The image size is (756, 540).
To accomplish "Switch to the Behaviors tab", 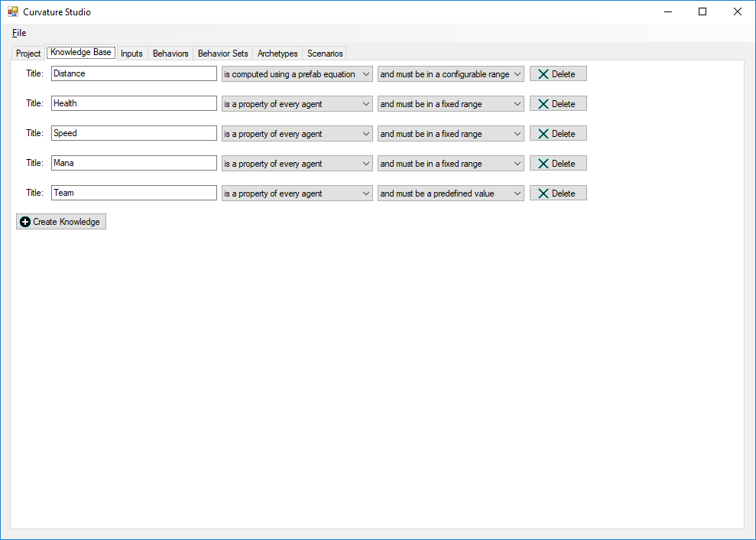I will 170,53.
